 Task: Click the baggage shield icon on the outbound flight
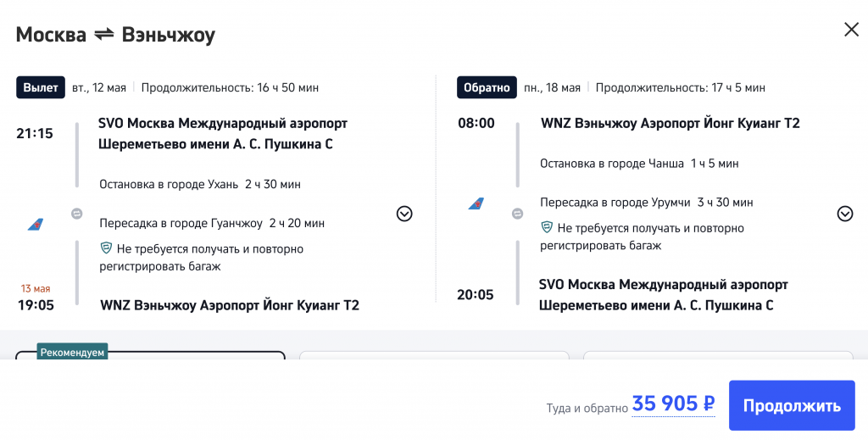tap(106, 248)
